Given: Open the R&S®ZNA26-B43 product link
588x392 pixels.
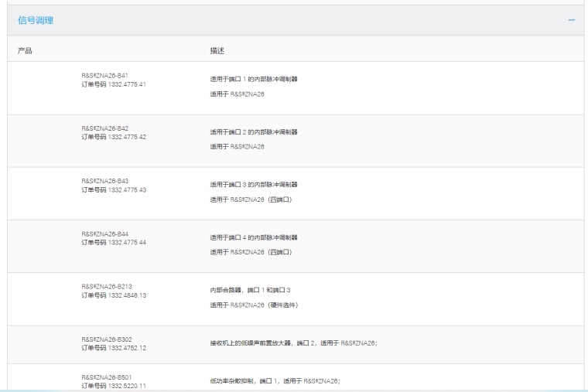Looking at the screenshot, I should 104,181.
